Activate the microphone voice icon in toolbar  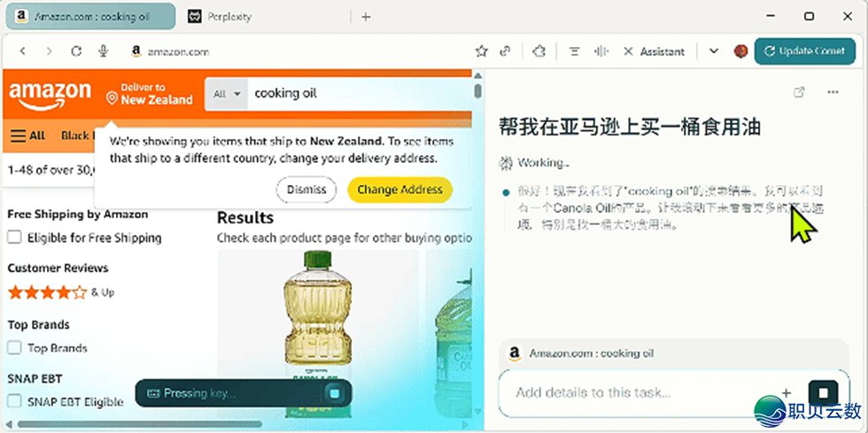pos(103,51)
